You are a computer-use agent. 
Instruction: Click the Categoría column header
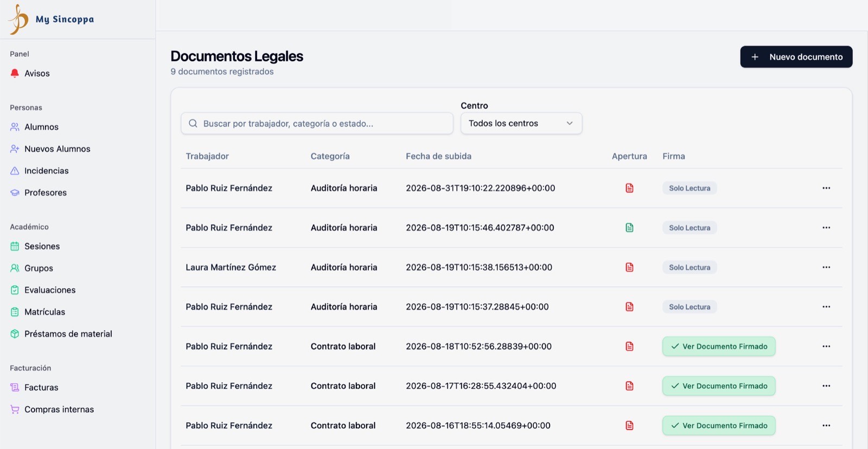point(330,156)
